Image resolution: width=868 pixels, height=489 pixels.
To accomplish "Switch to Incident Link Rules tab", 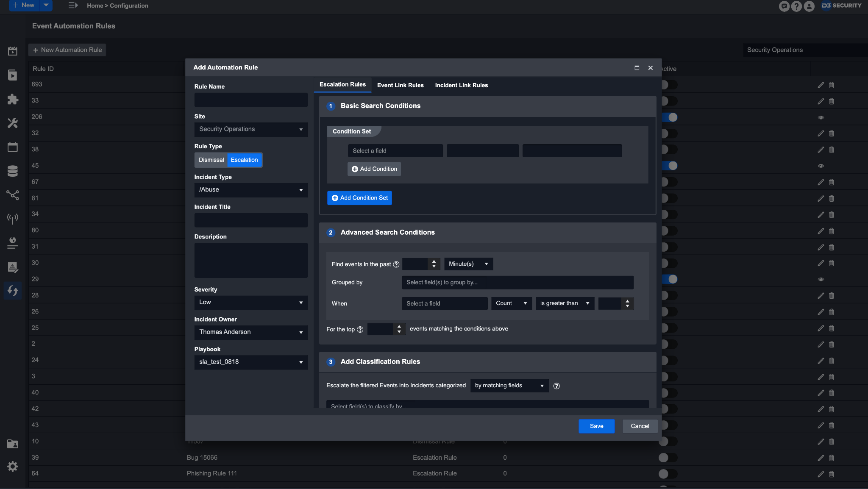I will 461,85.
